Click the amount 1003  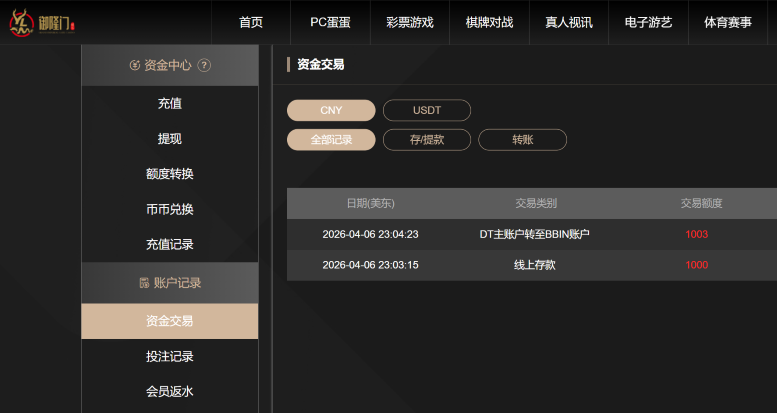697,235
